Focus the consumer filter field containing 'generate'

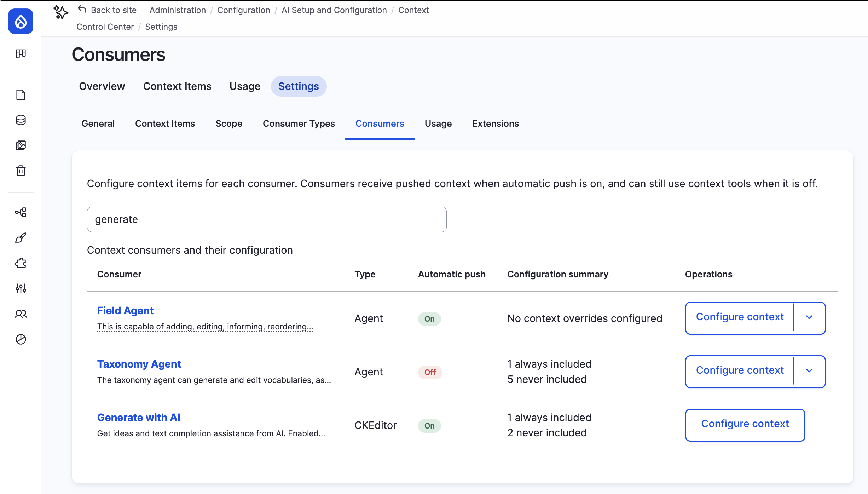[267, 219]
